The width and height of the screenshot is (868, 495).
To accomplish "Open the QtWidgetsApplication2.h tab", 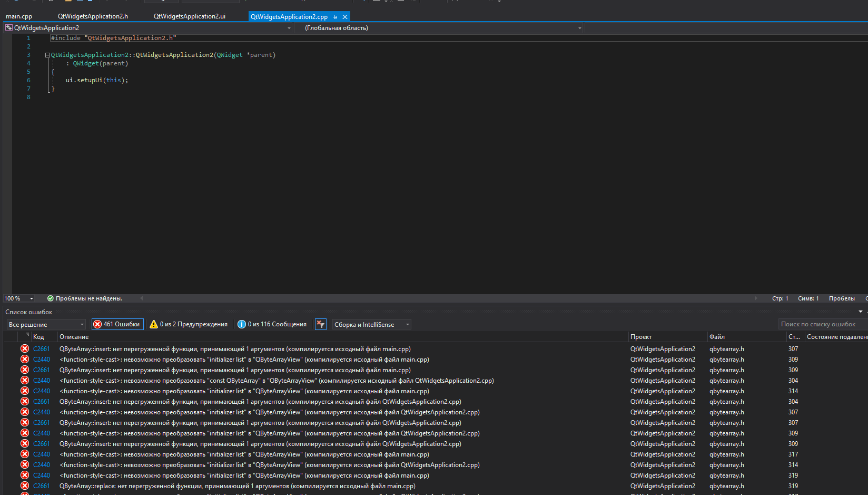I will pyautogui.click(x=93, y=16).
